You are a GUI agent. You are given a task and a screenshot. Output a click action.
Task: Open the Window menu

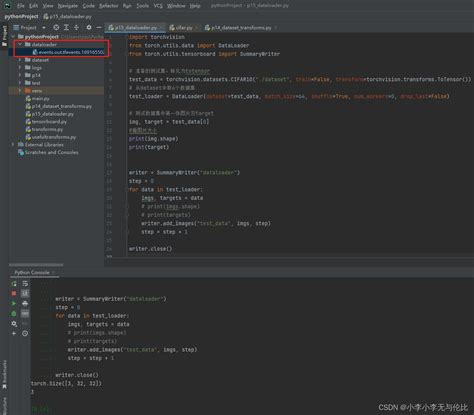coord(176,6)
